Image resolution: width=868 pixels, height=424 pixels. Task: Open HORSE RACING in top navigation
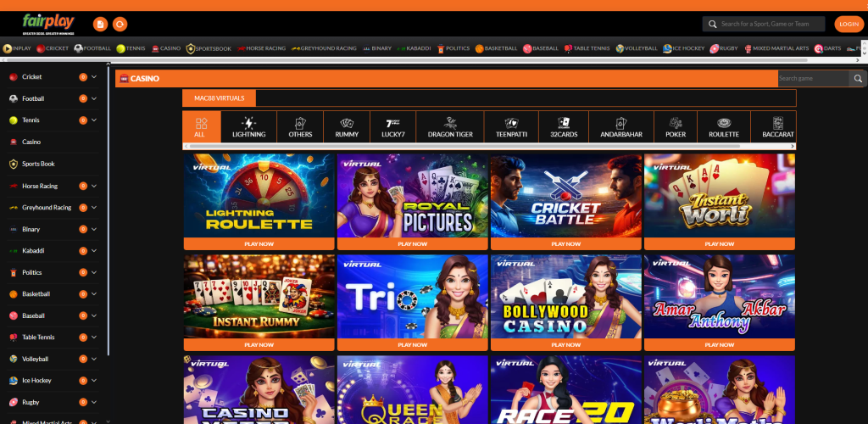[261, 48]
